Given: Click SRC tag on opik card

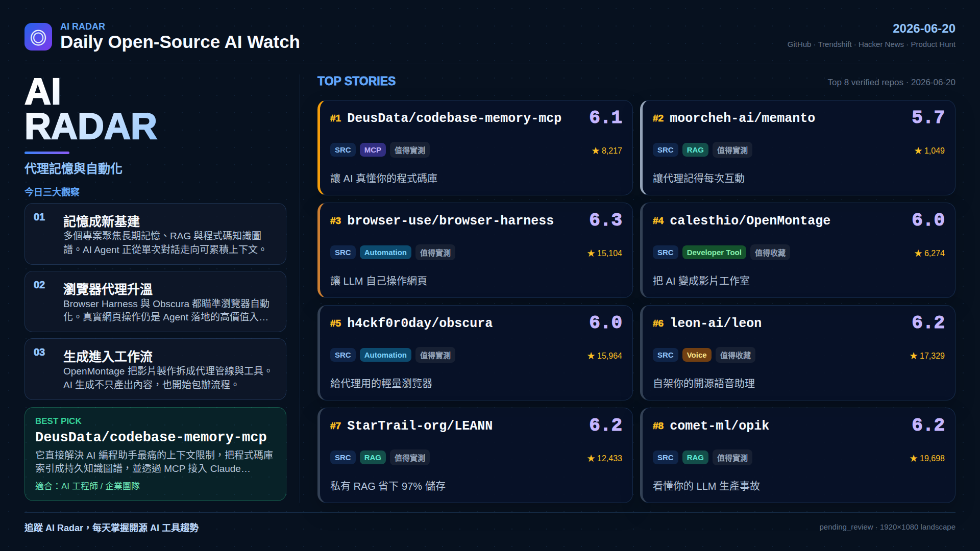Looking at the screenshot, I should [666, 458].
